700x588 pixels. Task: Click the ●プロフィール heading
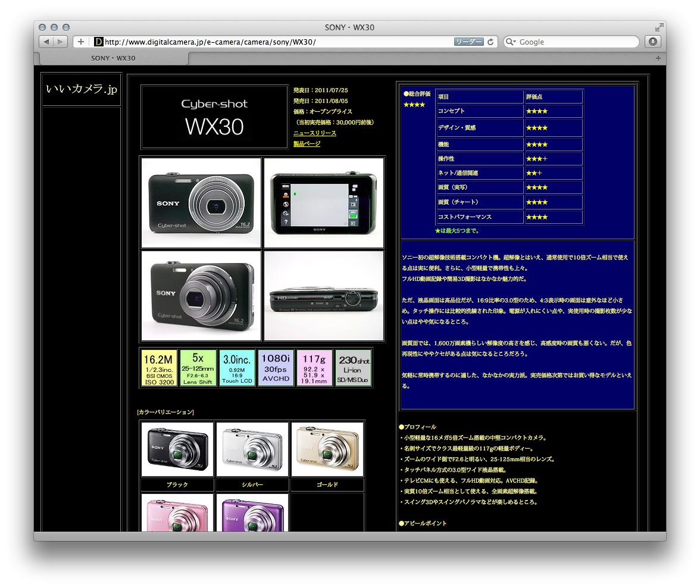coord(417,427)
